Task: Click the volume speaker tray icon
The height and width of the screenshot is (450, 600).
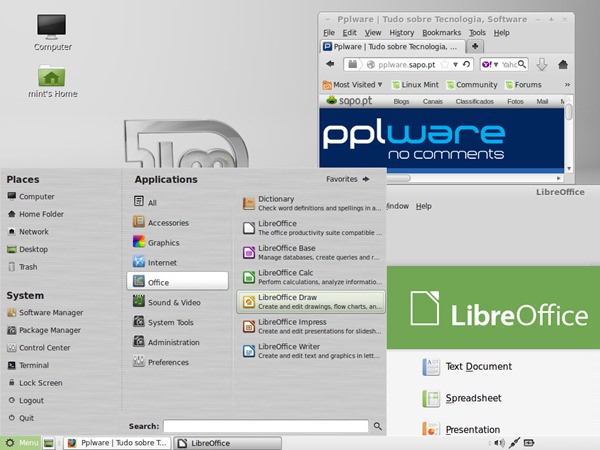Action: click(x=499, y=443)
